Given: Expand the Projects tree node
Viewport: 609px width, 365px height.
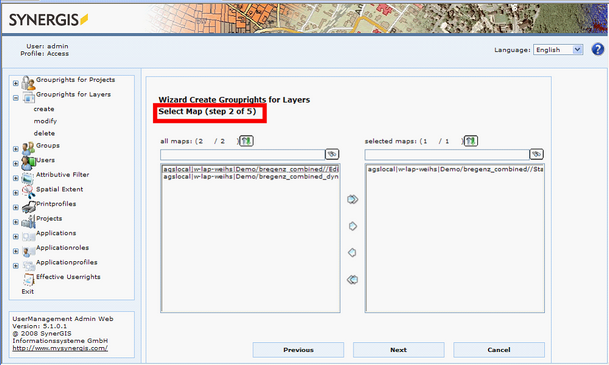Looking at the screenshot, I should point(16,222).
